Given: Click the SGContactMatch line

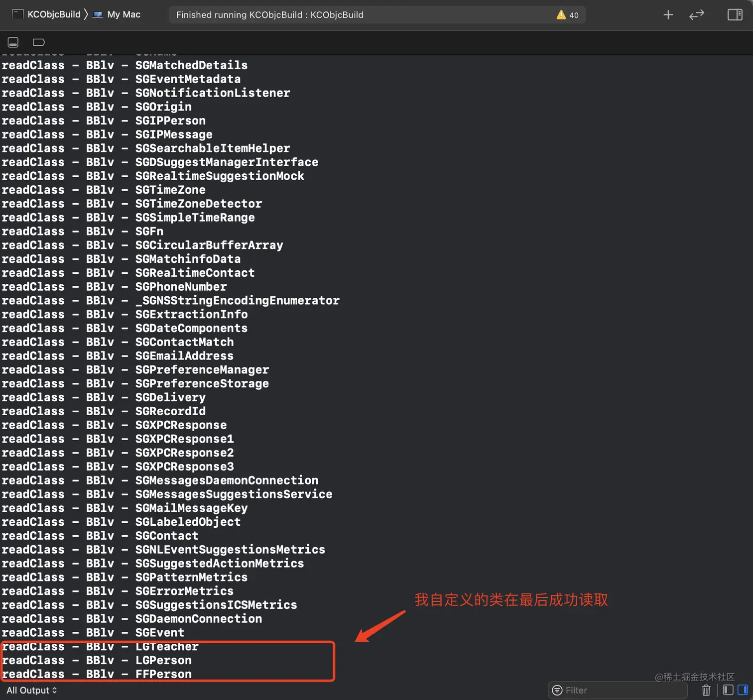Looking at the screenshot, I should pyautogui.click(x=118, y=342).
